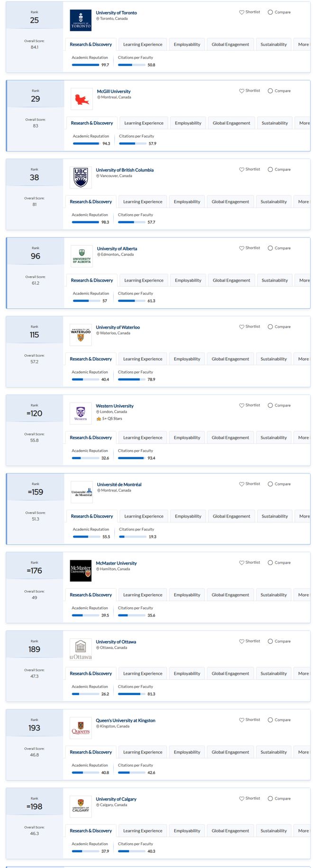Click the McGill University red bird logo
Screen dimensions: 313x868
pyautogui.click(x=82, y=99)
